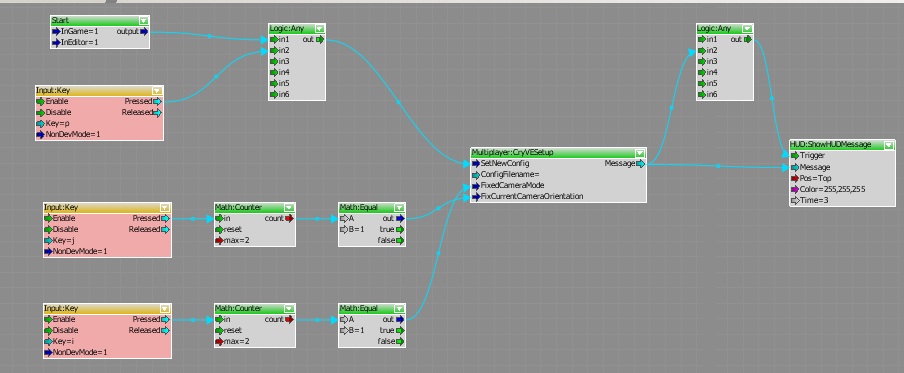Click the count output port of the upper Math:Counter node
This screenshot has height=373, width=904.
[289, 218]
